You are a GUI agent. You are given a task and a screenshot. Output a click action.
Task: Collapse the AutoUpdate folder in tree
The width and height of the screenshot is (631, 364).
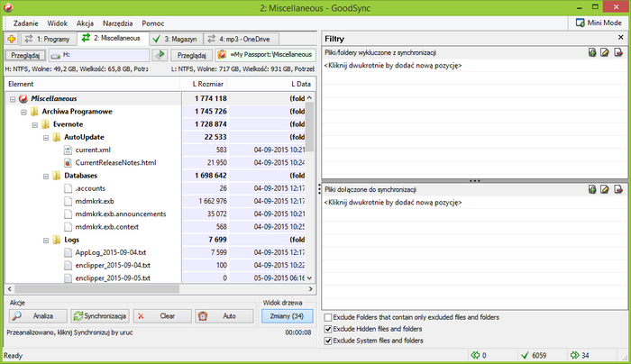pos(45,137)
